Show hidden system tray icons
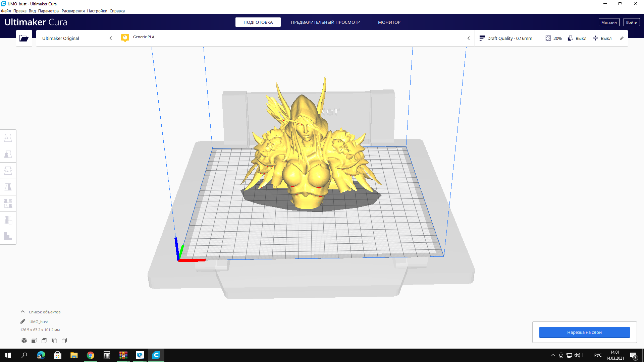644x362 pixels. 553,355
